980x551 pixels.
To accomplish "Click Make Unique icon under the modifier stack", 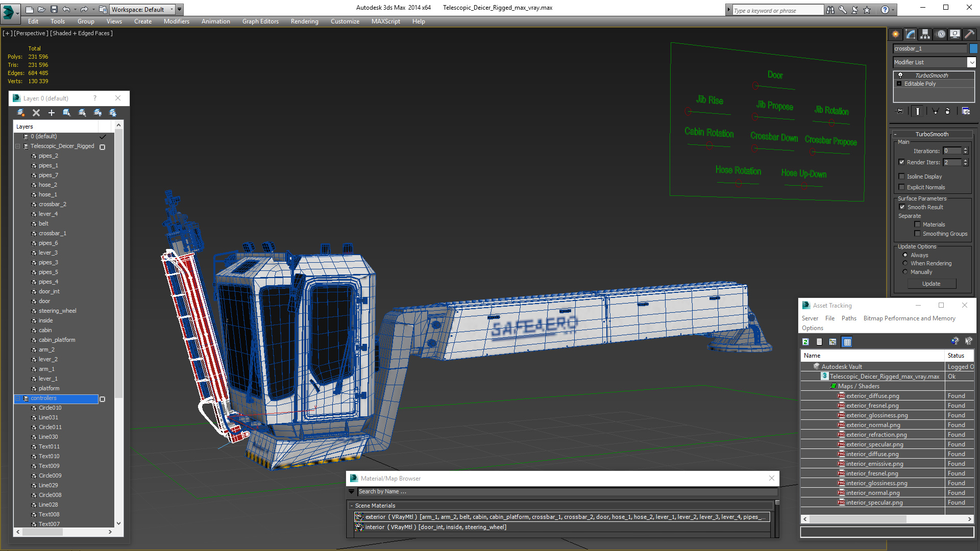I will 935,111.
